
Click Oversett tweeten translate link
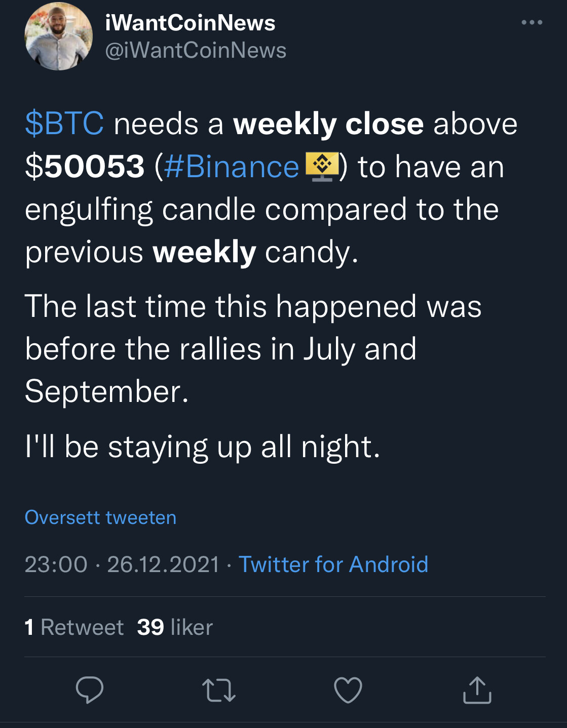(x=100, y=517)
